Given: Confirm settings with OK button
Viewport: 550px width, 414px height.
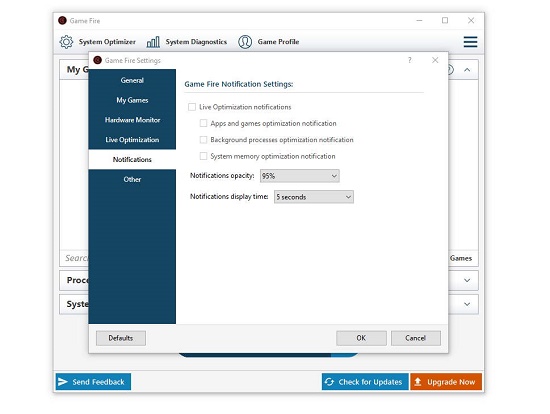Looking at the screenshot, I should [x=361, y=338].
